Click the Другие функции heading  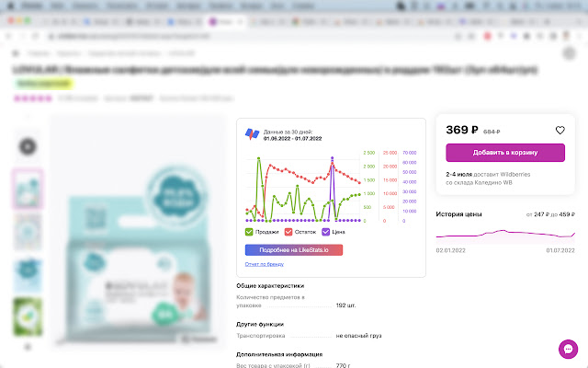(260, 324)
